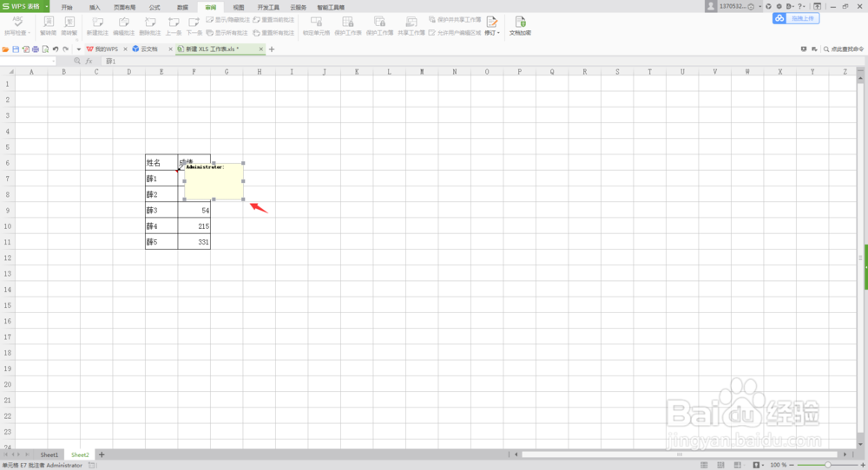Click Protect Workbook (保护工作簿)
Image resolution: width=868 pixels, height=470 pixels.
[380, 25]
